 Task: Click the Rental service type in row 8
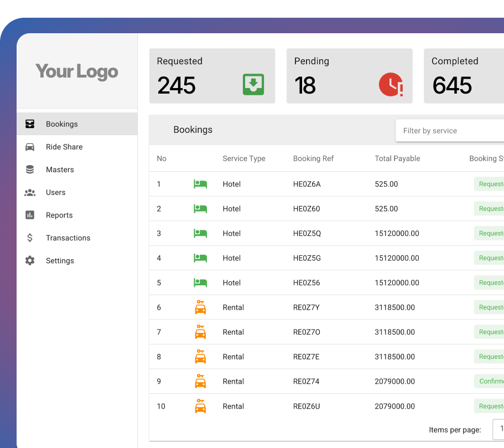tap(233, 357)
